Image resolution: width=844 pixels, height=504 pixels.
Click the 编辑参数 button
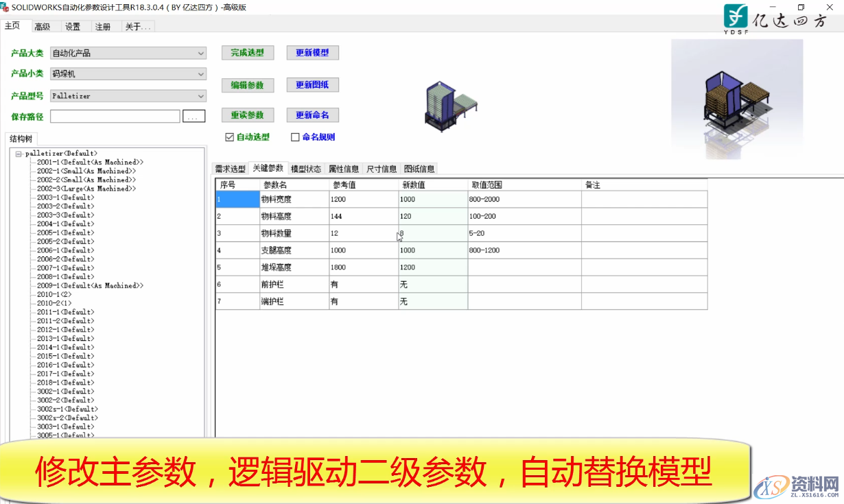point(247,85)
